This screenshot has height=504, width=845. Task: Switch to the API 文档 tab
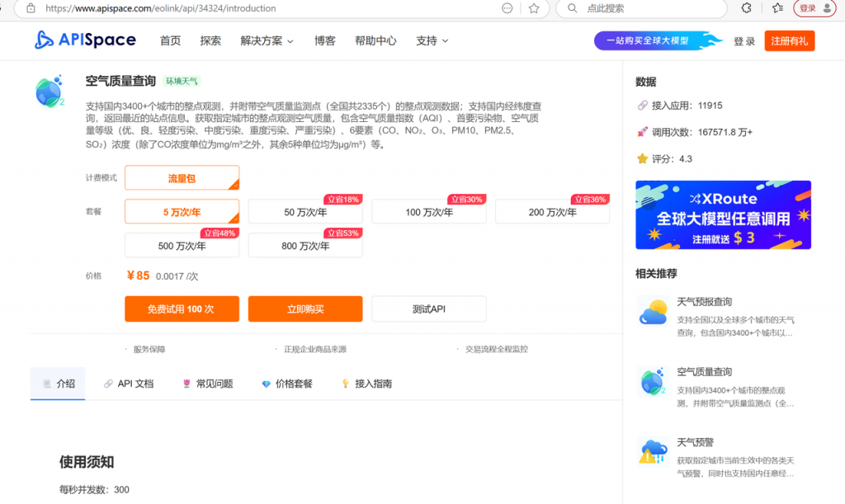click(x=128, y=384)
